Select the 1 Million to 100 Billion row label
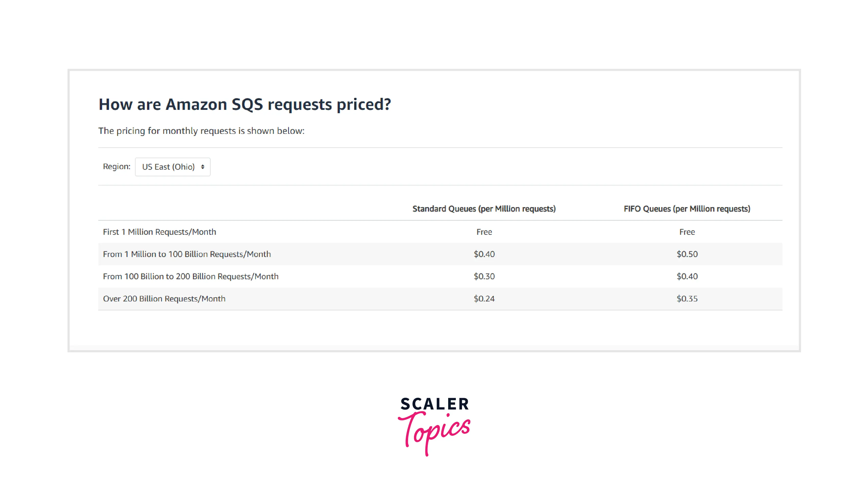868x503 pixels. click(x=187, y=254)
